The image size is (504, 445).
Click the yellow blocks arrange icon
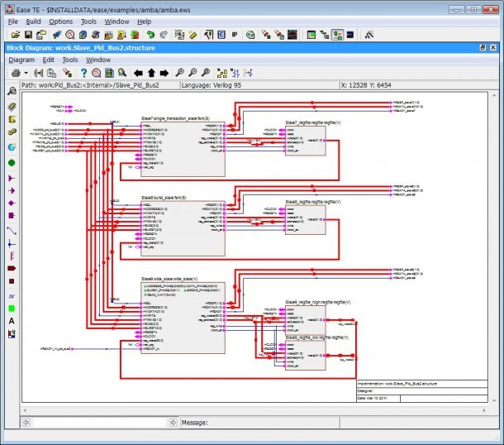(221, 73)
